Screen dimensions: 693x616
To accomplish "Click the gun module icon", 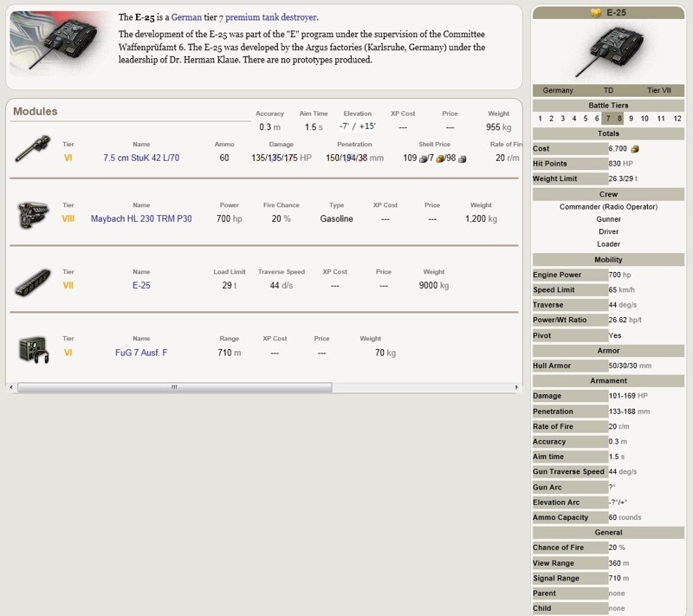I will point(33,148).
